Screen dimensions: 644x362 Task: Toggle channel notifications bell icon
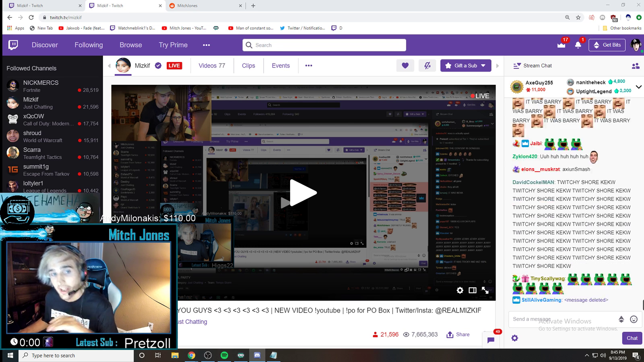click(x=427, y=66)
